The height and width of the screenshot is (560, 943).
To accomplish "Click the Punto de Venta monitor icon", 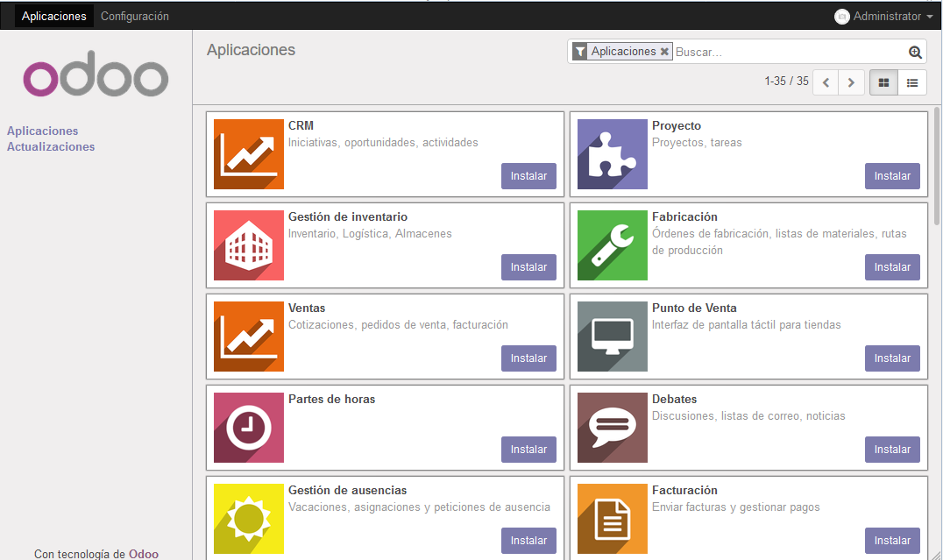I will pyautogui.click(x=613, y=337).
